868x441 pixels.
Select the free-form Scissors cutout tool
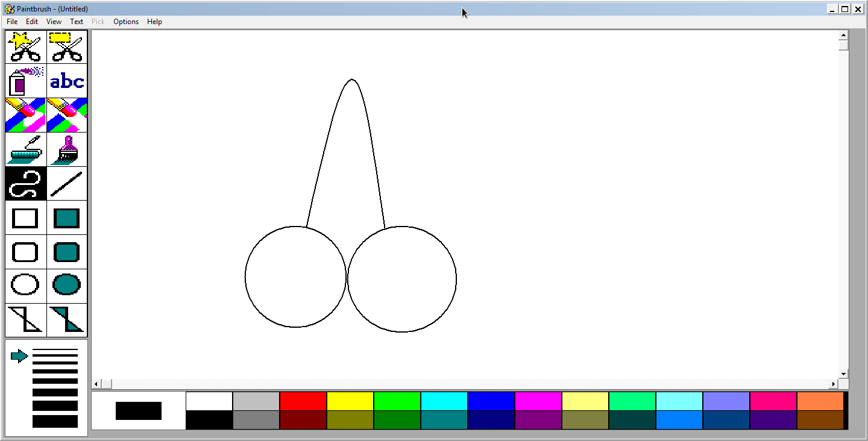(x=26, y=47)
